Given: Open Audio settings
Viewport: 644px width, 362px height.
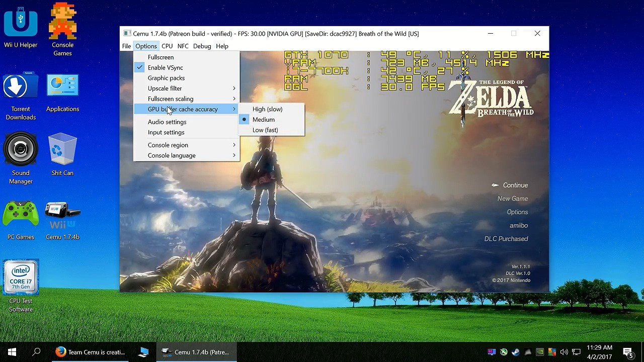Looking at the screenshot, I should (x=186, y=122).
